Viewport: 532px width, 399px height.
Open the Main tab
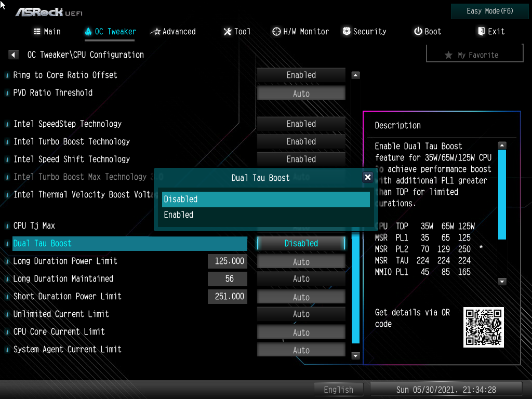[47, 32]
